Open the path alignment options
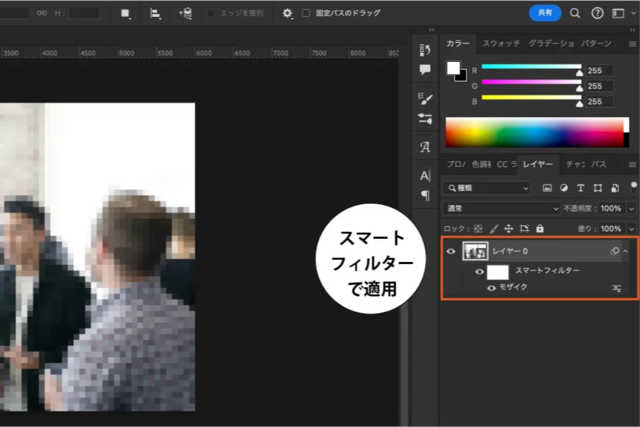Viewport: 640px width, 427px height. [x=155, y=13]
